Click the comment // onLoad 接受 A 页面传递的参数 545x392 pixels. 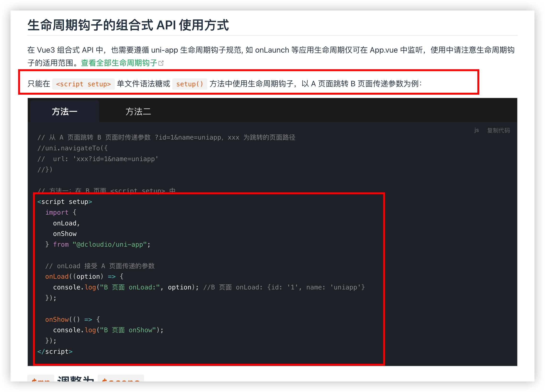click(100, 266)
